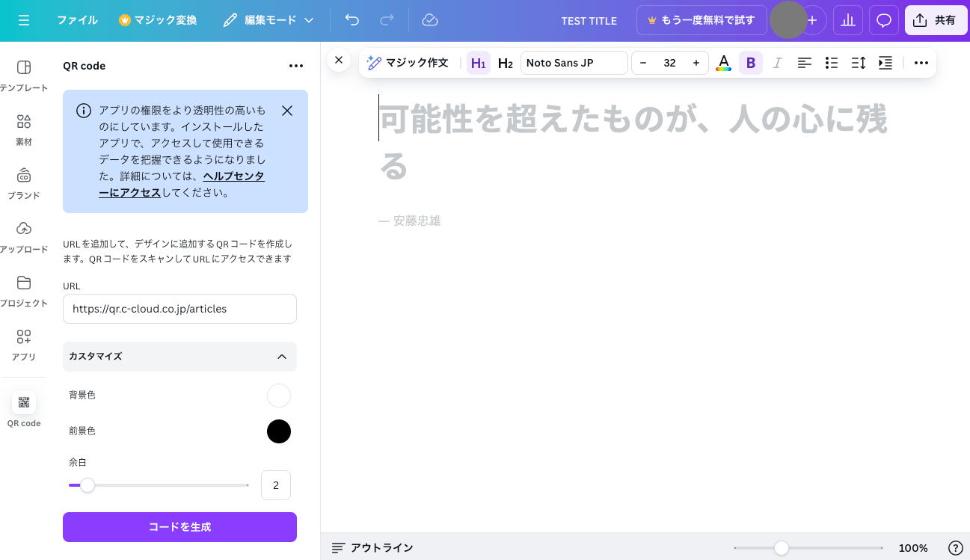The width and height of the screenshot is (970, 560).
Task: Click the undo arrow icon
Action: (352, 20)
